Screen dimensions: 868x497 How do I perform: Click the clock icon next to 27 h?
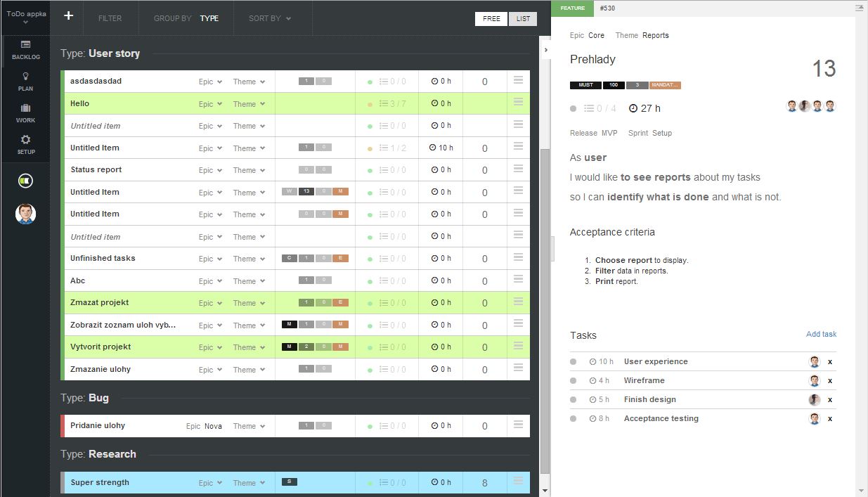coord(635,108)
